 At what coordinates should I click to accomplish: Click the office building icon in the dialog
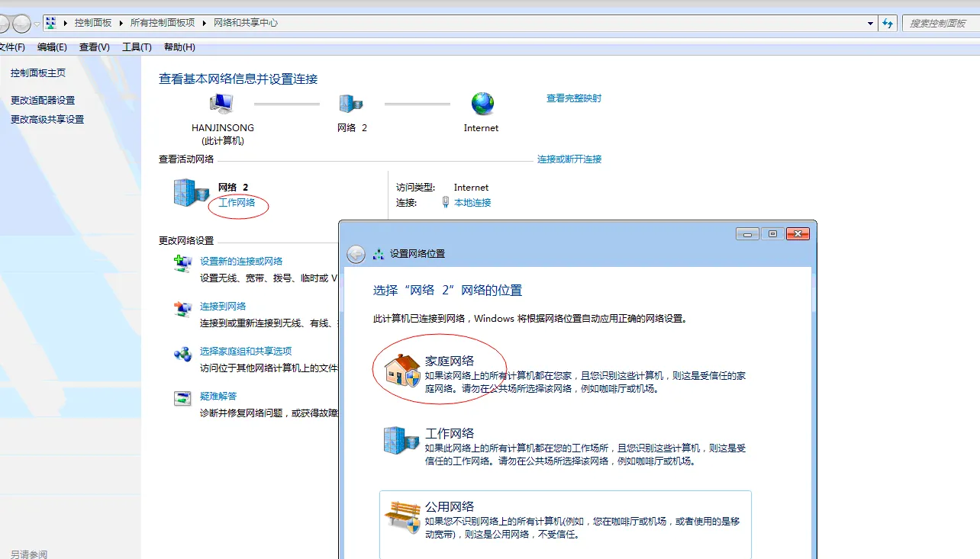[401, 442]
